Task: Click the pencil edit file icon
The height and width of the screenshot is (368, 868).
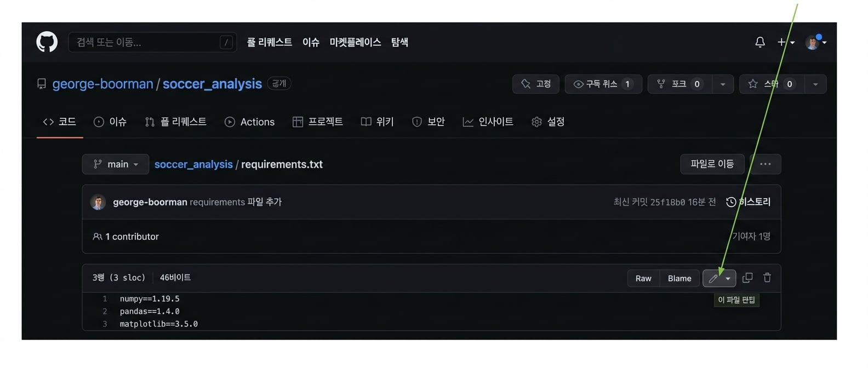Action: tap(713, 278)
